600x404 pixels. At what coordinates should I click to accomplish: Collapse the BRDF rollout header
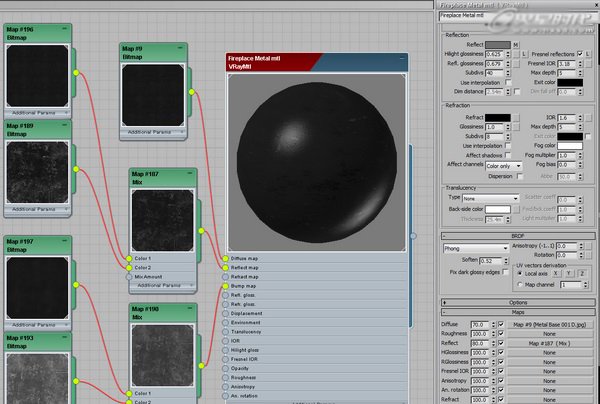click(518, 236)
